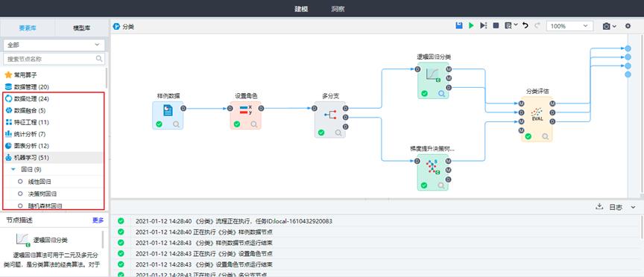Click the green check status on 分类评估 node
This screenshot has height=277, width=644.
(528, 136)
